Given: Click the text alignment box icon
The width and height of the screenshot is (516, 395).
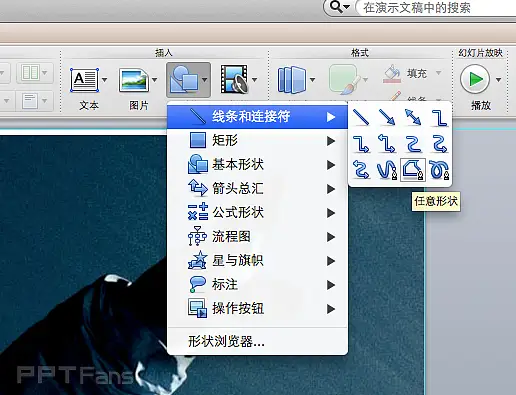Looking at the screenshot, I should point(30,101).
